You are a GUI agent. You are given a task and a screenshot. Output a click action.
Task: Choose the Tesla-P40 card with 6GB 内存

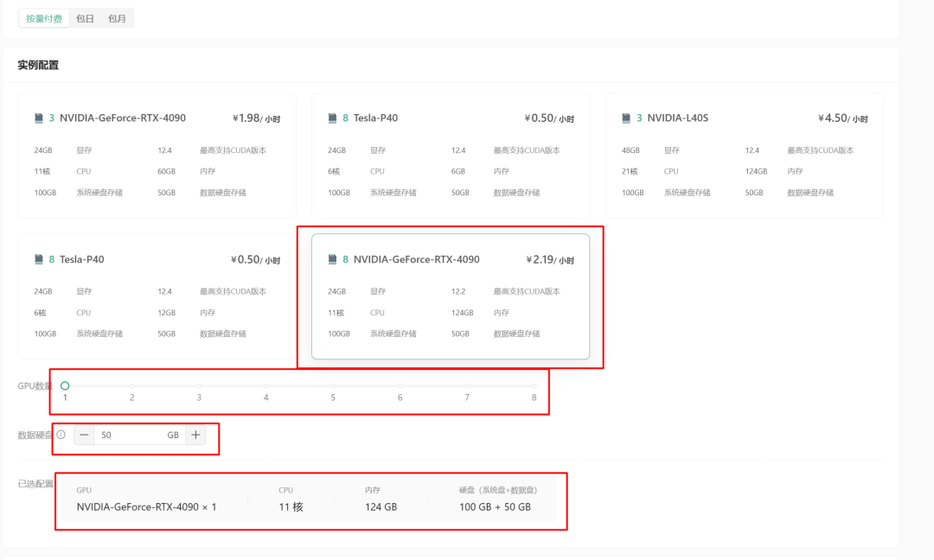451,156
